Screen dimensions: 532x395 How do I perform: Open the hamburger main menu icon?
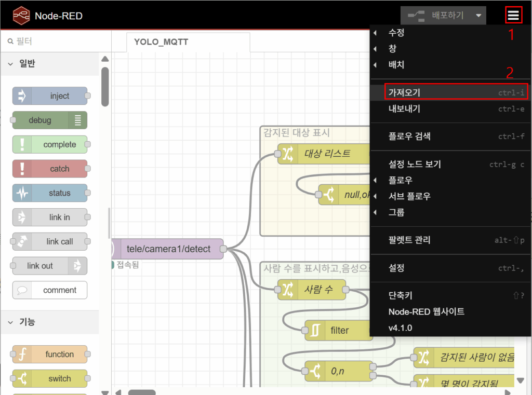[x=513, y=16]
